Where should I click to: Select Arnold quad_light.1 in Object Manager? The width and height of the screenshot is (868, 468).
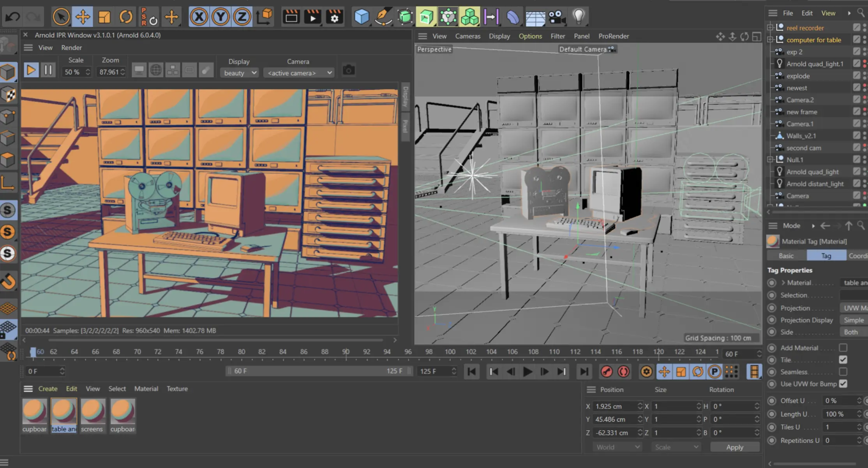pos(815,64)
